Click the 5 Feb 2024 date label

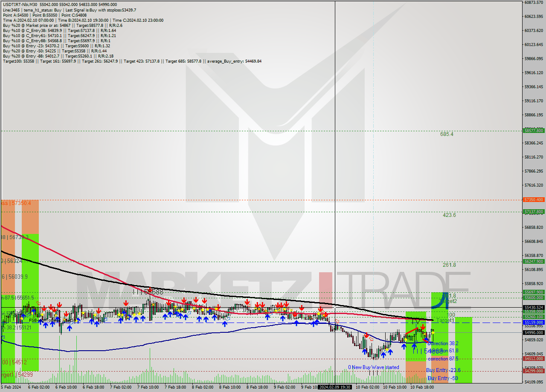[x=11, y=387]
